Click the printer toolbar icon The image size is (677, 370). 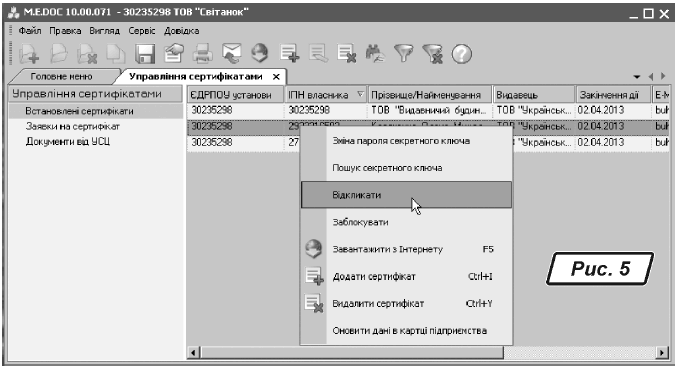(x=202, y=54)
